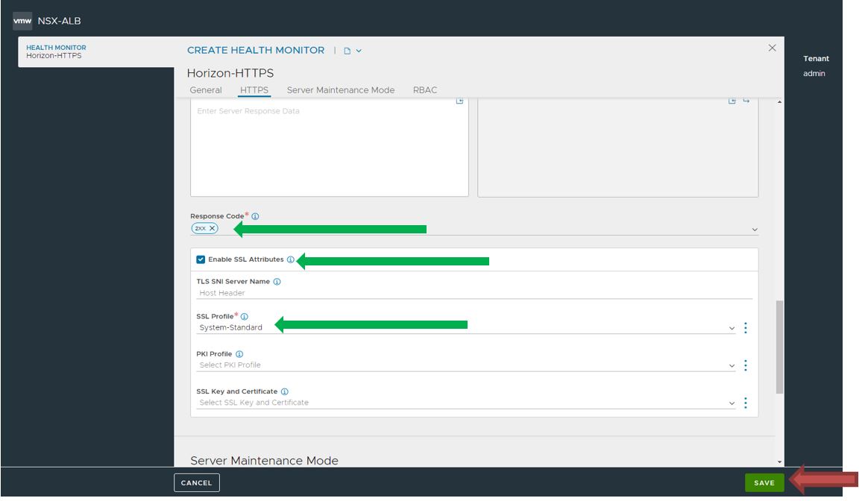Show info for PKI Profile
Viewport: 868px width, 501px height.
point(239,353)
